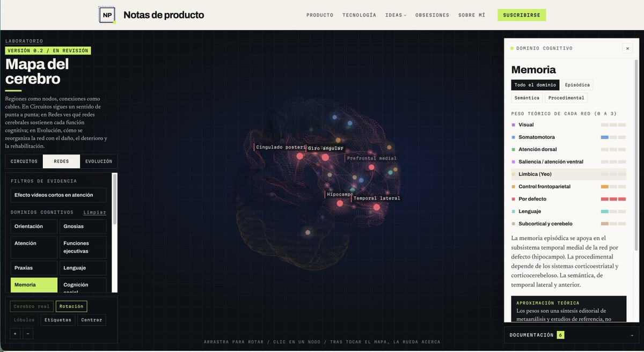Select the Cingulado posterior node
644x352 pixels.
click(299, 156)
